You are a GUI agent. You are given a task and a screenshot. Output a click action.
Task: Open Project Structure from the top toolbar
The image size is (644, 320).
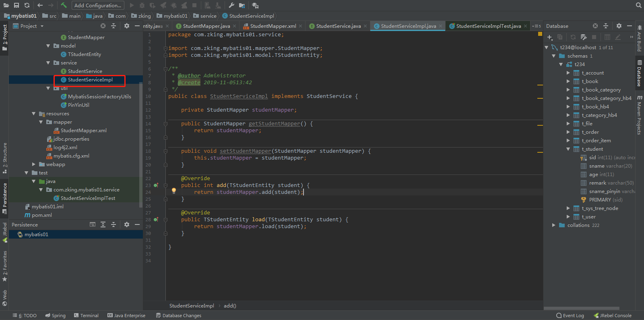pos(242,5)
